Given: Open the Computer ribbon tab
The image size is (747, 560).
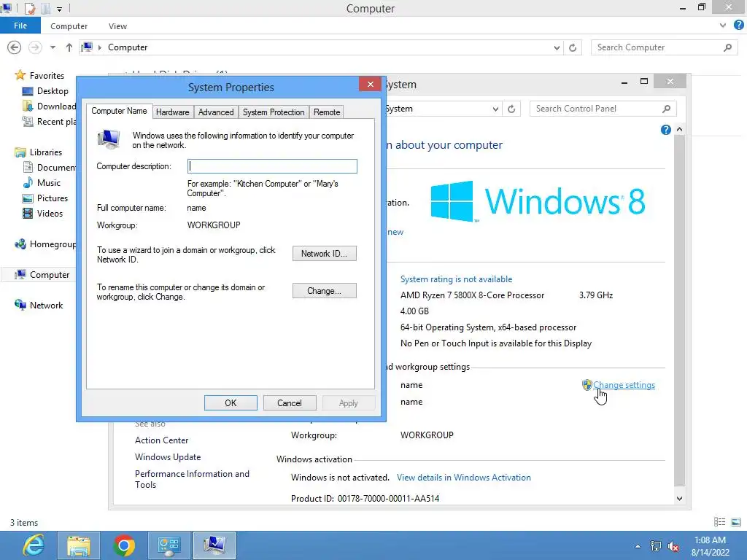Looking at the screenshot, I should (x=69, y=26).
